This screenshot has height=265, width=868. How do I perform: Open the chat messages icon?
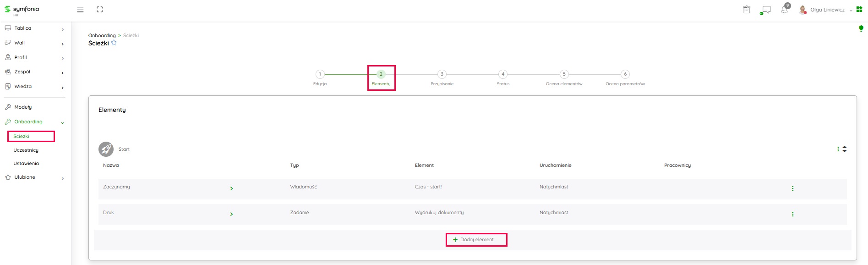tap(765, 10)
